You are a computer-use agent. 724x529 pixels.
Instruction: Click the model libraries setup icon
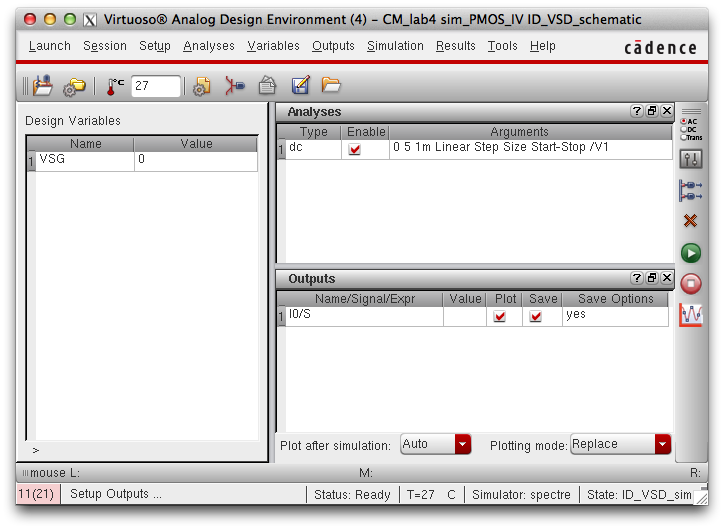click(x=202, y=86)
